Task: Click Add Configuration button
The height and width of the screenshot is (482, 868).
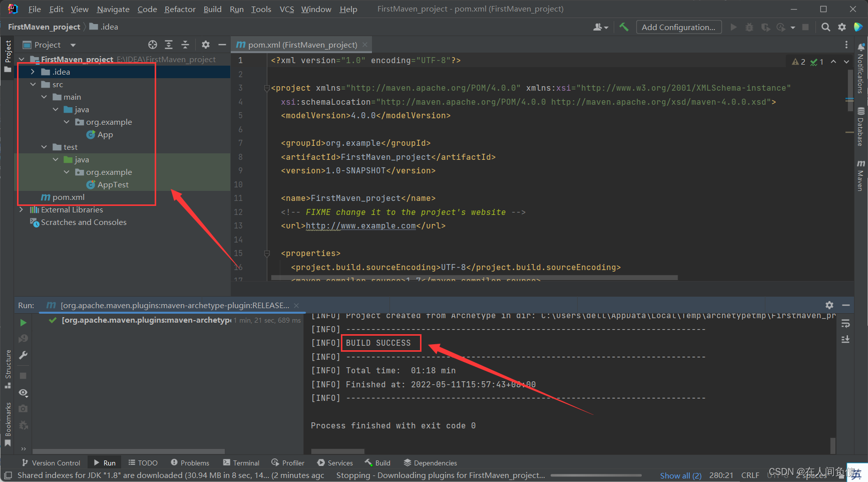Action: [x=678, y=27]
